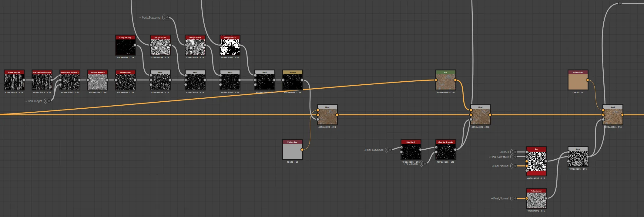
Task: Click the N_Clouds2 portal connector
Action: click(425, 164)
